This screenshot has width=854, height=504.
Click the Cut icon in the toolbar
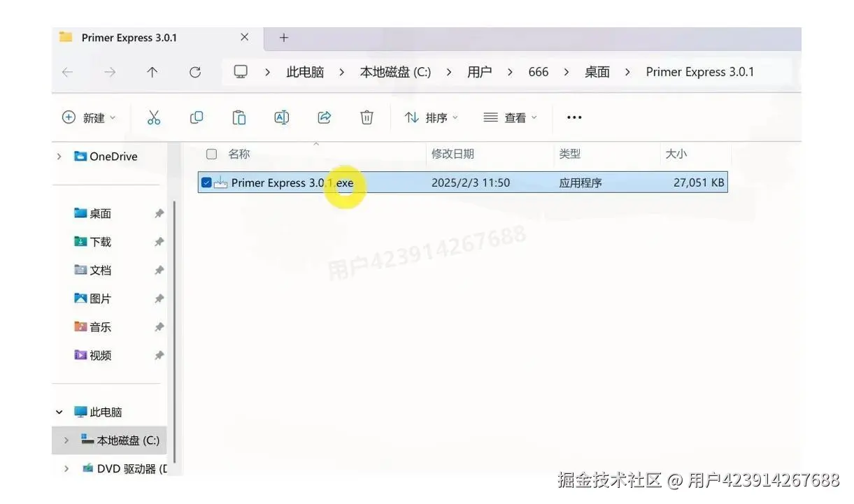(154, 117)
